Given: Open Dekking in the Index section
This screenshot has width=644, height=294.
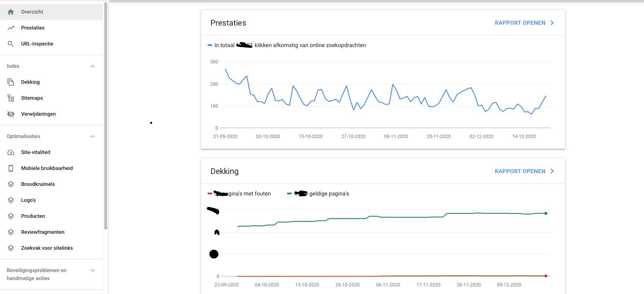Looking at the screenshot, I should pyautogui.click(x=51, y=82).
